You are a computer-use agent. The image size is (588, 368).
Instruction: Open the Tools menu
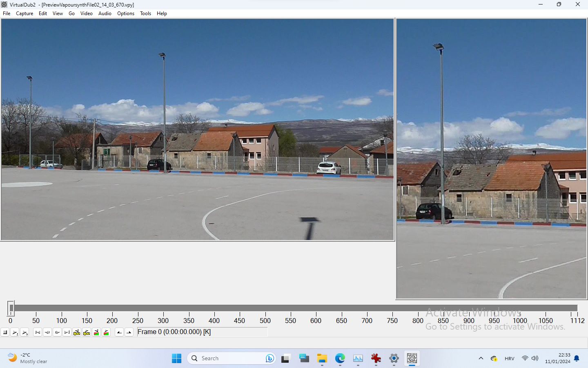[x=145, y=13]
